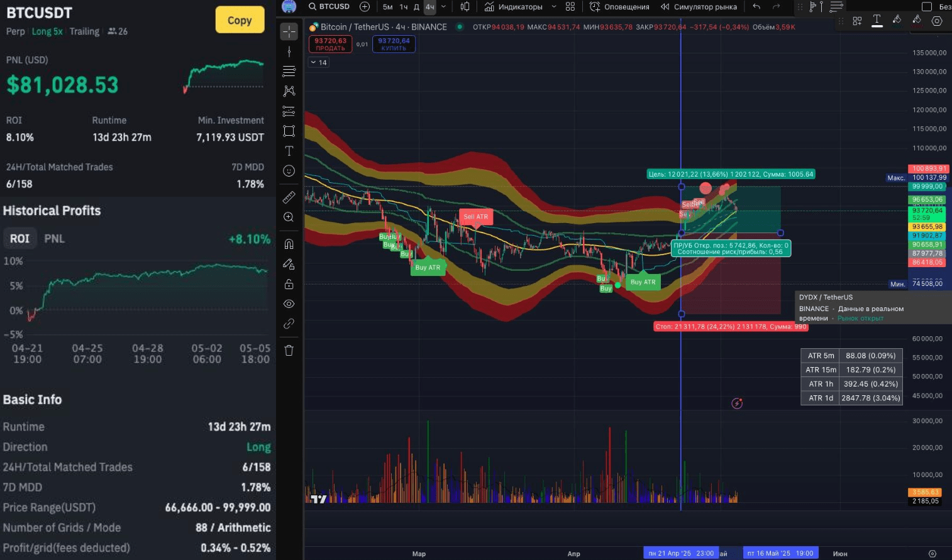Switch to the 1ч timeframe

point(404,7)
